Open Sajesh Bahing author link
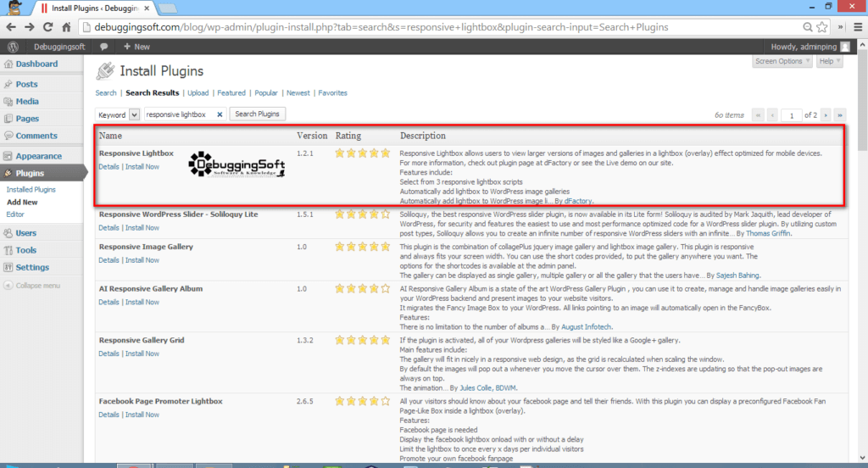The width and height of the screenshot is (868, 468). 738,276
